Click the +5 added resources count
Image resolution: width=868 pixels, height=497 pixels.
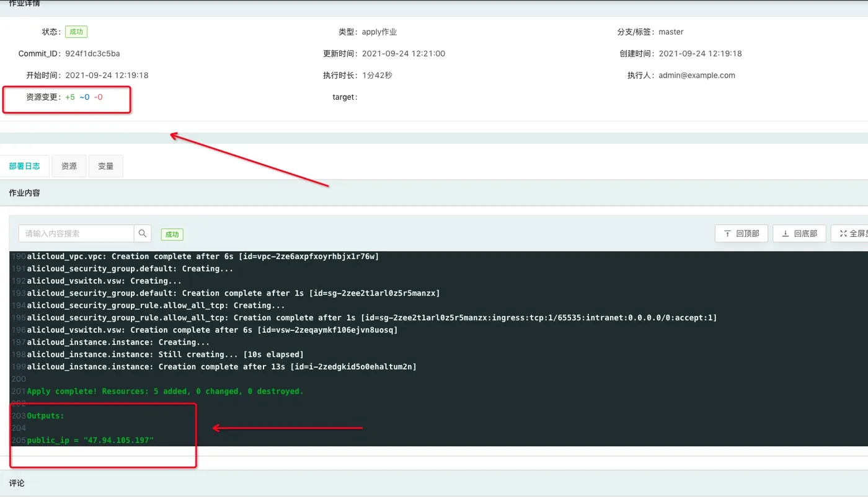(x=70, y=97)
